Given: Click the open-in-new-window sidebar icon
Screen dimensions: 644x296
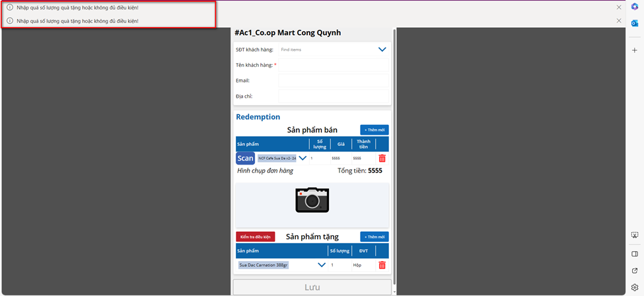Looking at the screenshot, I should (x=635, y=270).
